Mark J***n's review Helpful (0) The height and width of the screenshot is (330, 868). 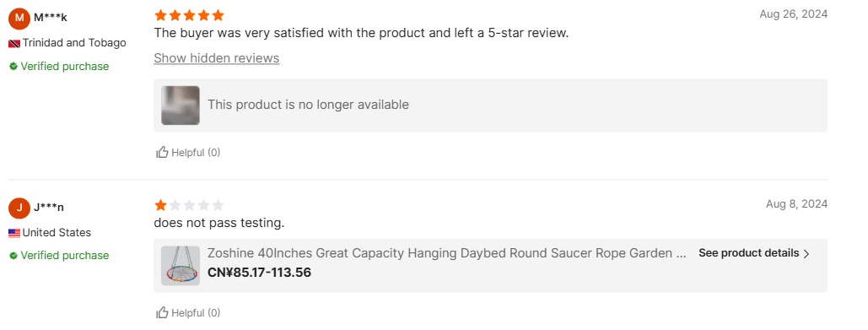point(188,313)
